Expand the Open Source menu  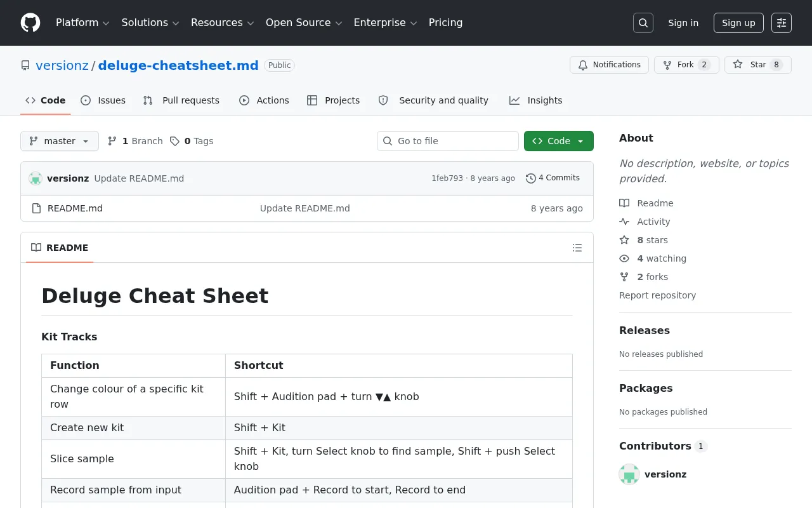304,23
